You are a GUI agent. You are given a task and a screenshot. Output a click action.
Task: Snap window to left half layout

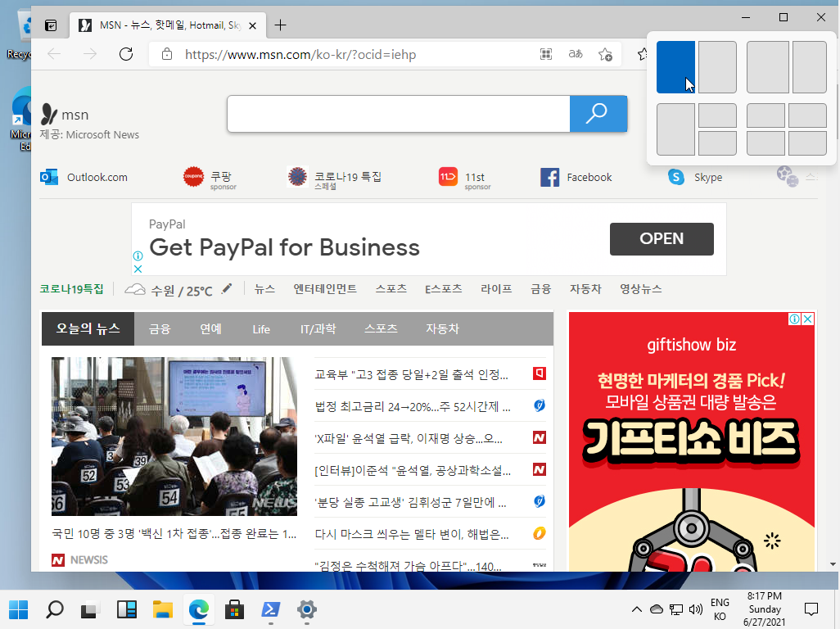click(675, 67)
